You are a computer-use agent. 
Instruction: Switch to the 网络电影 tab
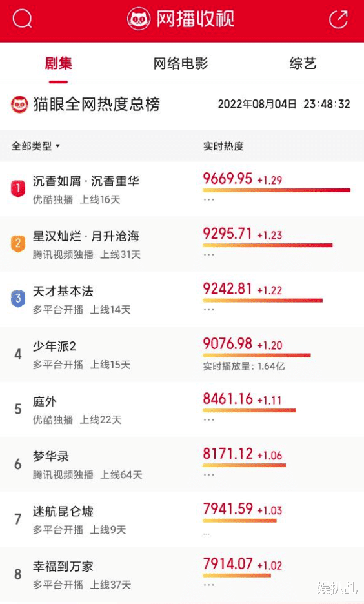[181, 63]
